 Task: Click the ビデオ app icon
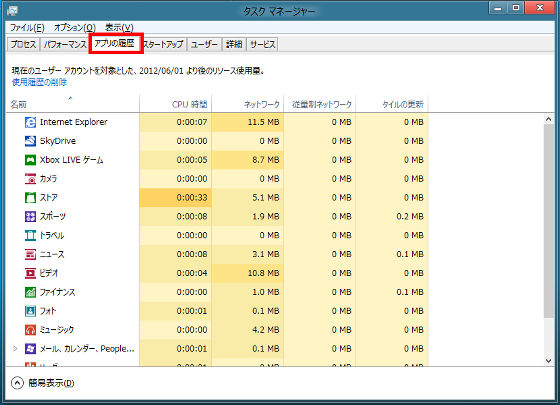[30, 273]
